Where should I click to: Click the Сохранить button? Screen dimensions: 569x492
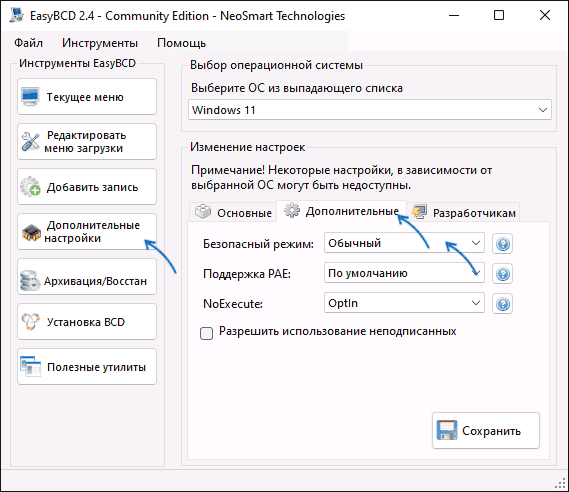[x=486, y=430]
